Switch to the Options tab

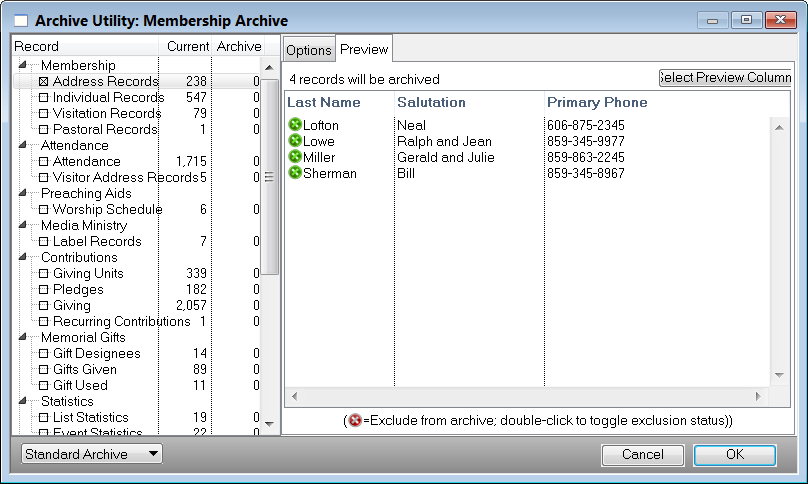(x=308, y=50)
